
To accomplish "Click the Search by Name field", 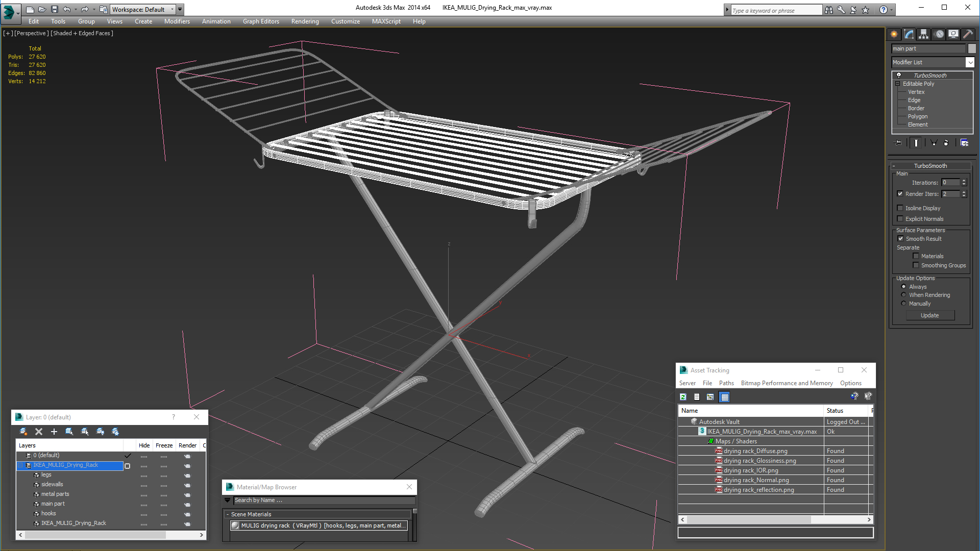I will pos(322,500).
